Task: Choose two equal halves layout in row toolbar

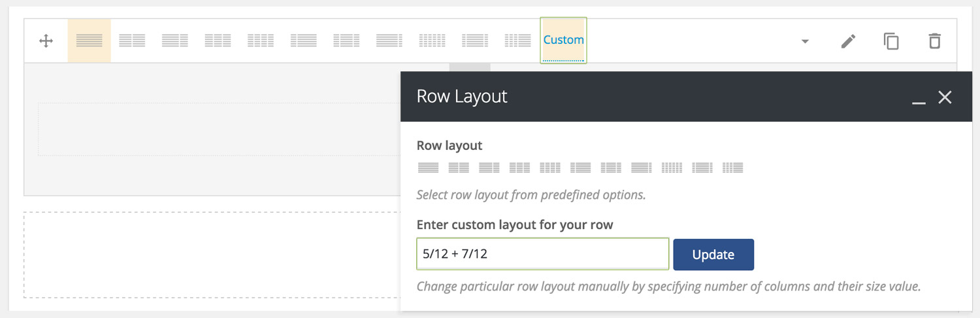Action: click(x=132, y=41)
